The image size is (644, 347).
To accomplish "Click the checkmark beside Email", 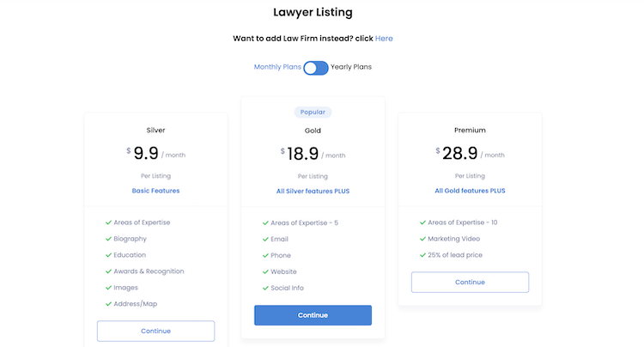I will [x=264, y=239].
